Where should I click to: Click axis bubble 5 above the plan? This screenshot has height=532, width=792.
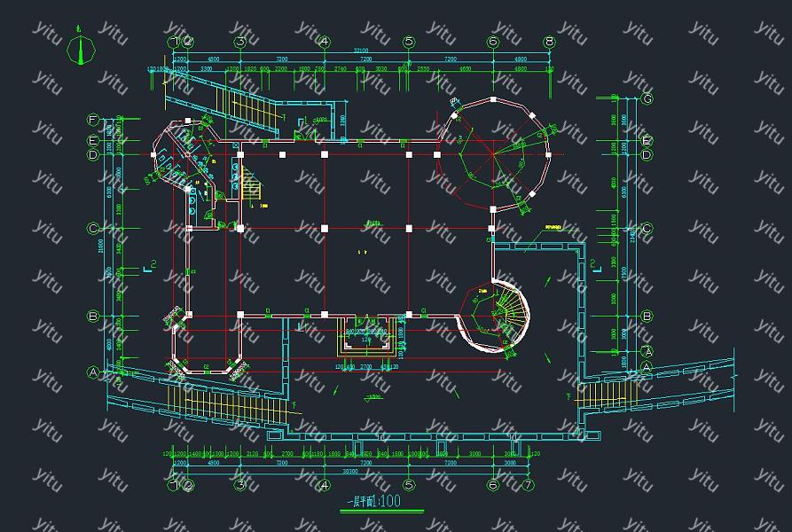pyautogui.click(x=409, y=42)
